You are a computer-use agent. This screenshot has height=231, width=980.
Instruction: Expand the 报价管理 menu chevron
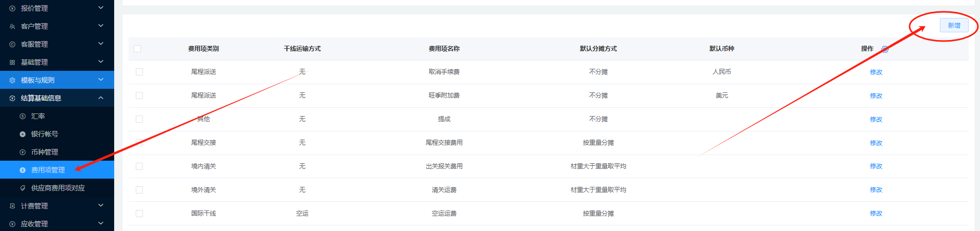[101, 8]
